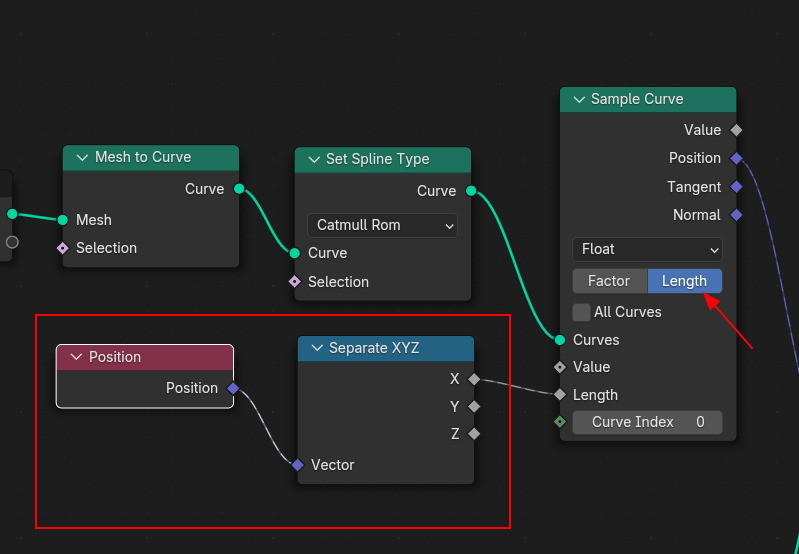Select the Sample Curve node title
The image size is (799, 554).
pyautogui.click(x=637, y=99)
